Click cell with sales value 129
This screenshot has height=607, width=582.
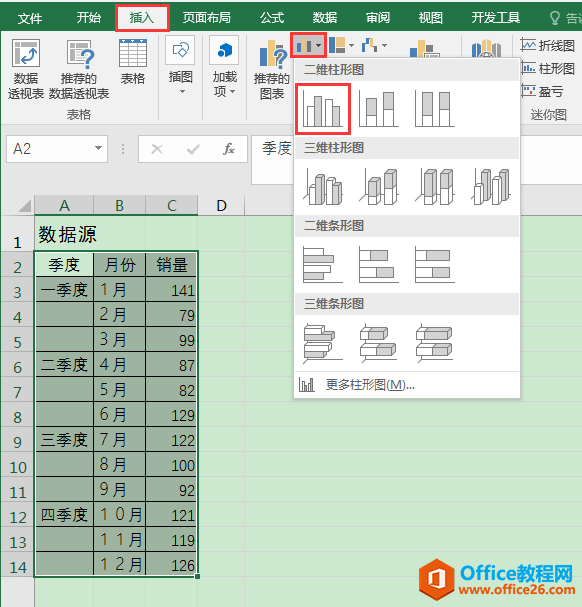tap(172, 415)
